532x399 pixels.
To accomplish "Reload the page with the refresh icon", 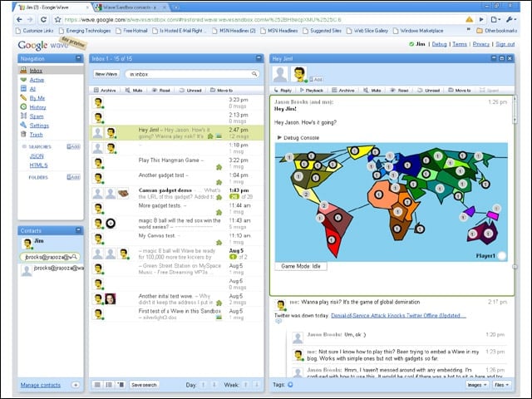I will [x=44, y=20].
